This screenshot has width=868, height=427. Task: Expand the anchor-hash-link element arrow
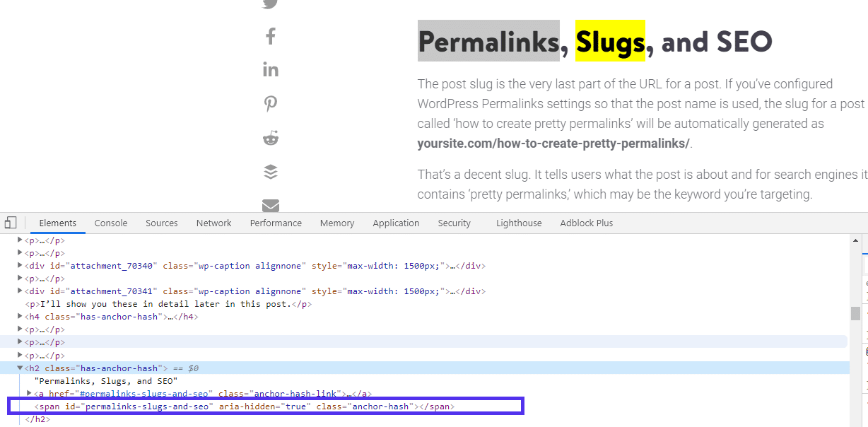tap(29, 394)
